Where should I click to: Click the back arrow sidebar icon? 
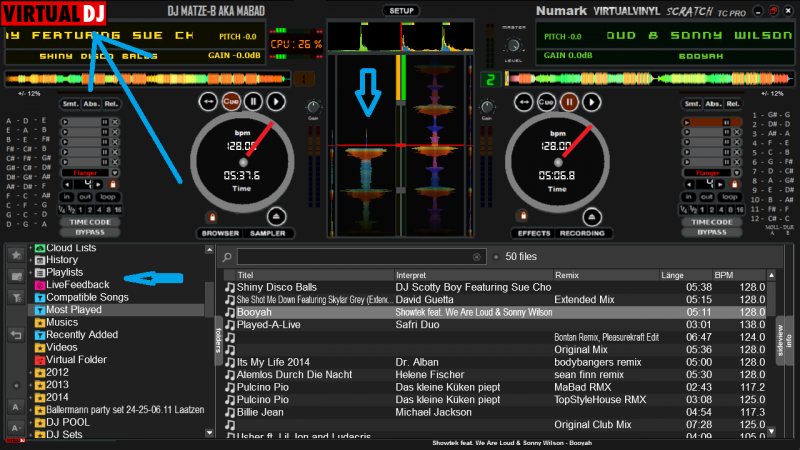pyautogui.click(x=16, y=335)
